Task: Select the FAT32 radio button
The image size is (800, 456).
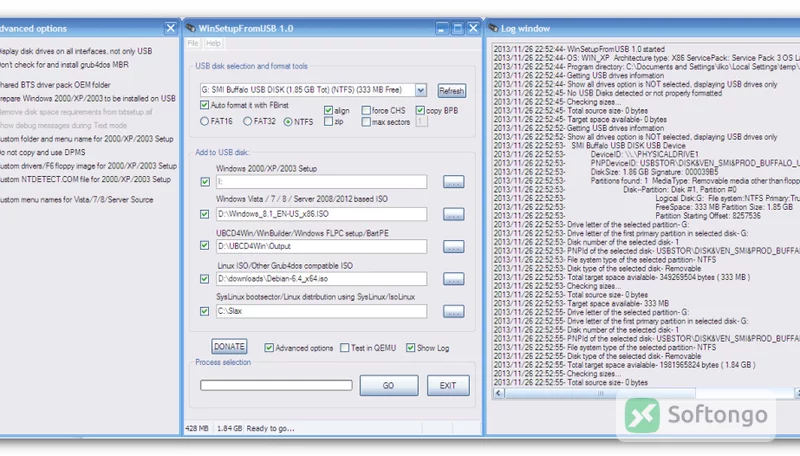Action: [x=247, y=121]
